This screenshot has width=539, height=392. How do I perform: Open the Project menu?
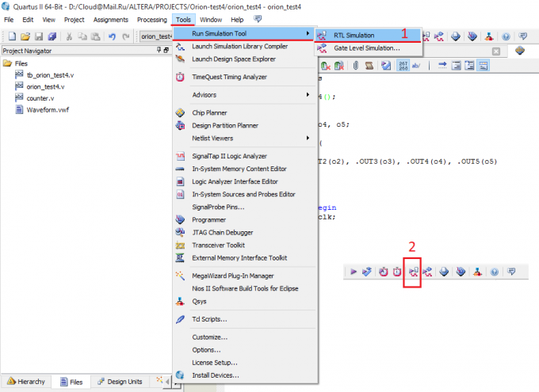pyautogui.click(x=74, y=20)
